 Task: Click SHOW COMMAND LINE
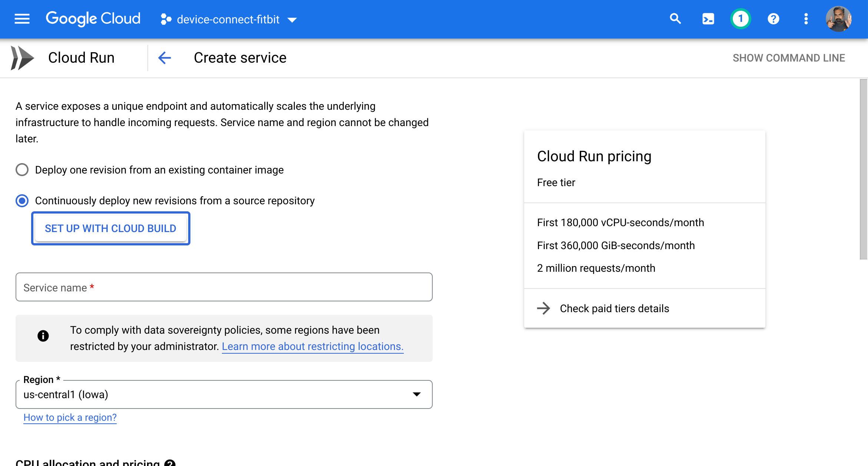[789, 58]
